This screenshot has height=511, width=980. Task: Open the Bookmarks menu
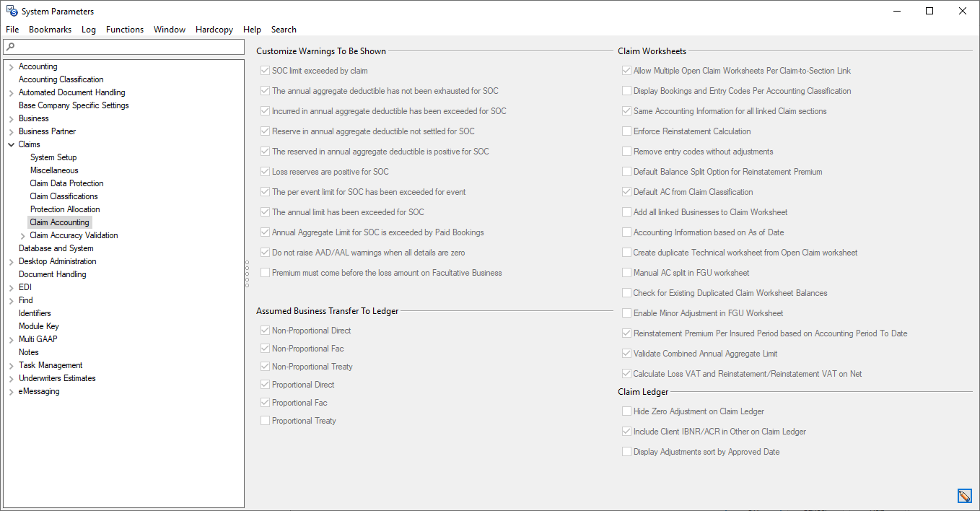point(50,30)
